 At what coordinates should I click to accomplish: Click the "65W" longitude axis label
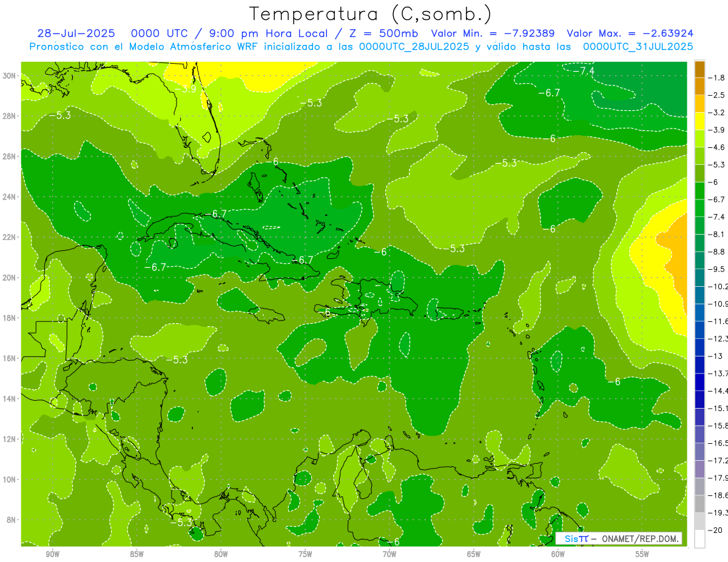pos(474,554)
